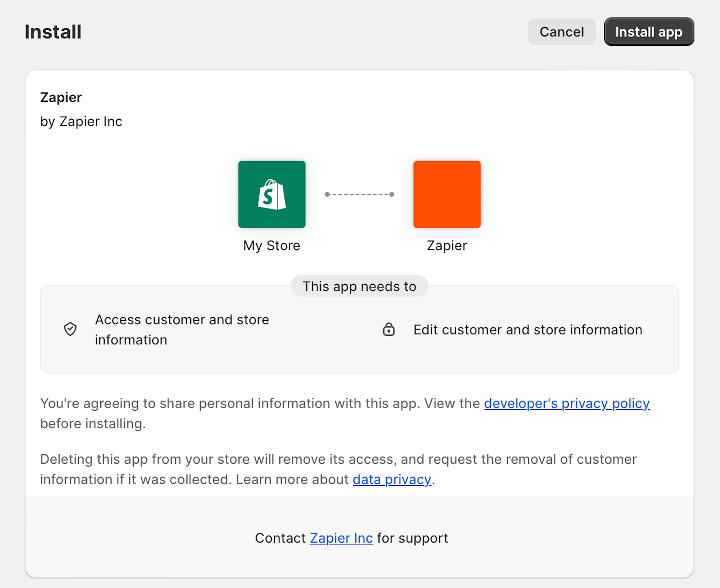Click the Edit customer and store information text
The width and height of the screenshot is (720, 588).
(528, 329)
